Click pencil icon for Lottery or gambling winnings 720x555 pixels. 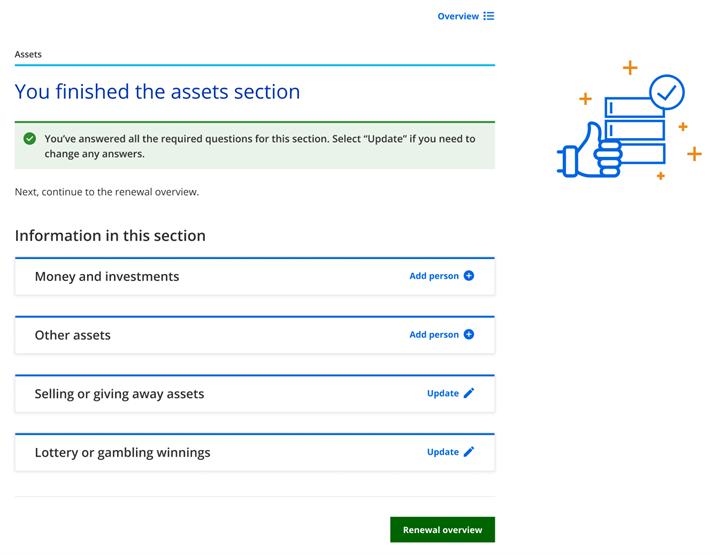[x=469, y=452]
